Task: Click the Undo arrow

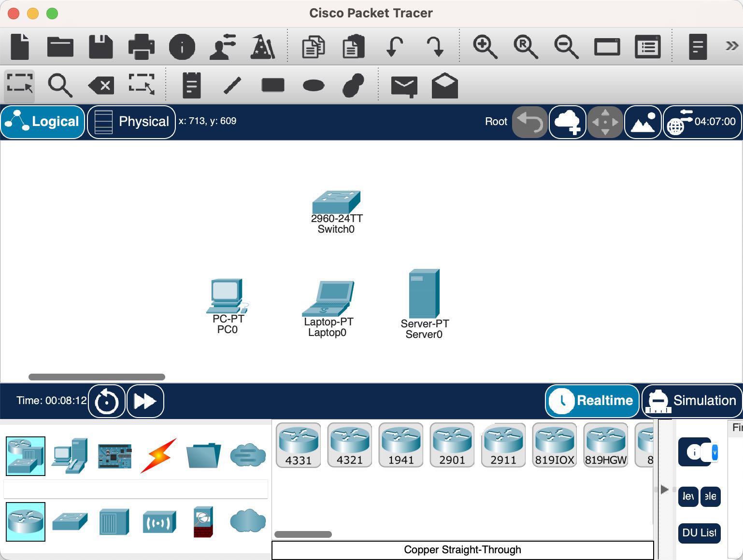Action: tap(395, 47)
